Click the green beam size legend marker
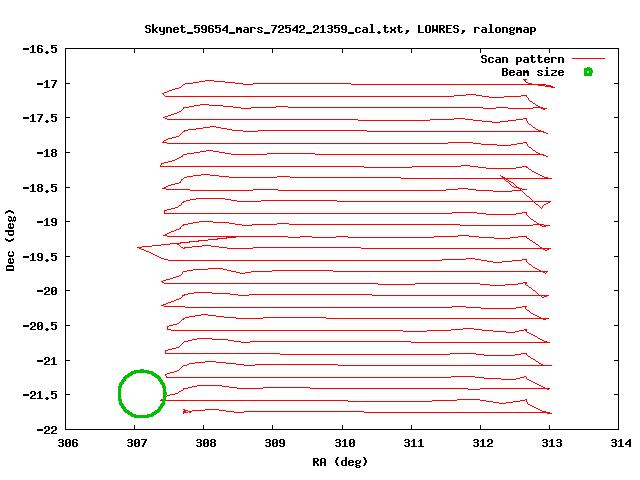 (588, 72)
